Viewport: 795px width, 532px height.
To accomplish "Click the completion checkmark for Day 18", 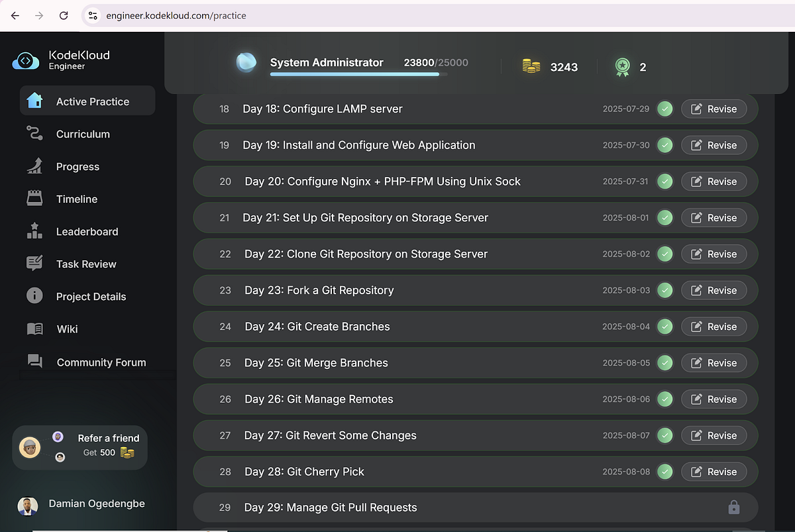I will click(665, 109).
